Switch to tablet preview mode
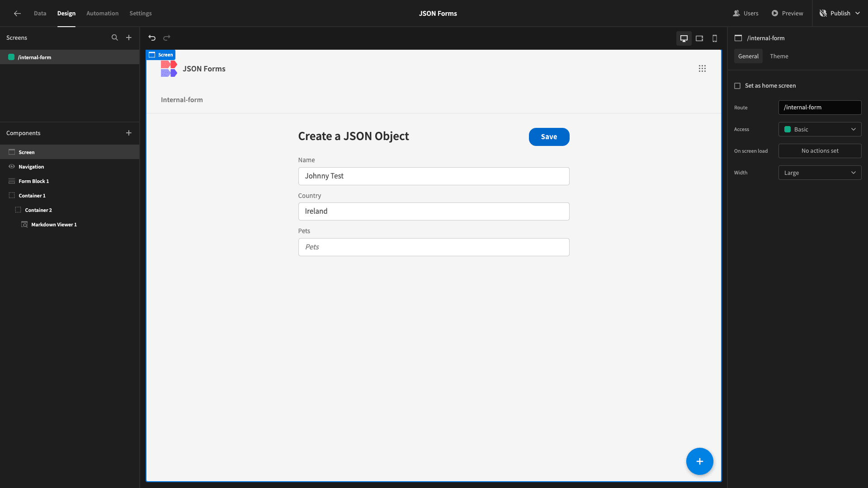 (x=699, y=38)
